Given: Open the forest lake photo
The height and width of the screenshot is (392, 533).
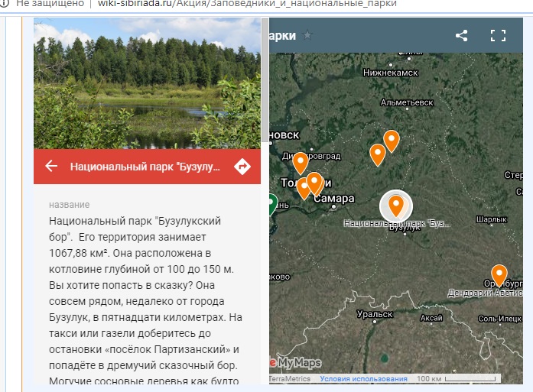Looking at the screenshot, I should click(147, 83).
